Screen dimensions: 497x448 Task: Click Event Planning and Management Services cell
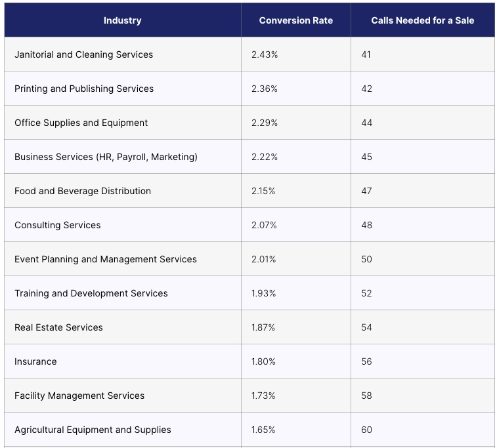pos(106,259)
